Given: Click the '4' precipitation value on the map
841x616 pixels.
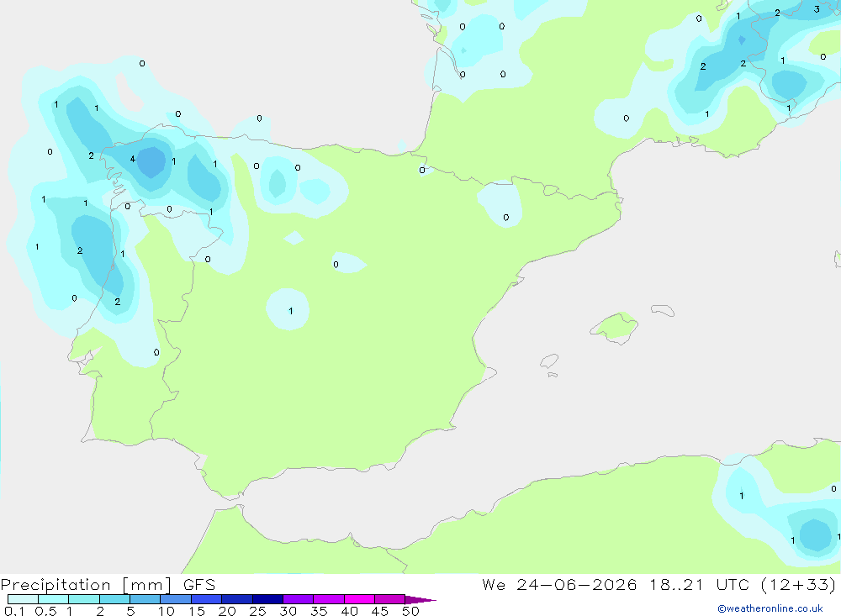Looking at the screenshot, I should pyautogui.click(x=133, y=159).
